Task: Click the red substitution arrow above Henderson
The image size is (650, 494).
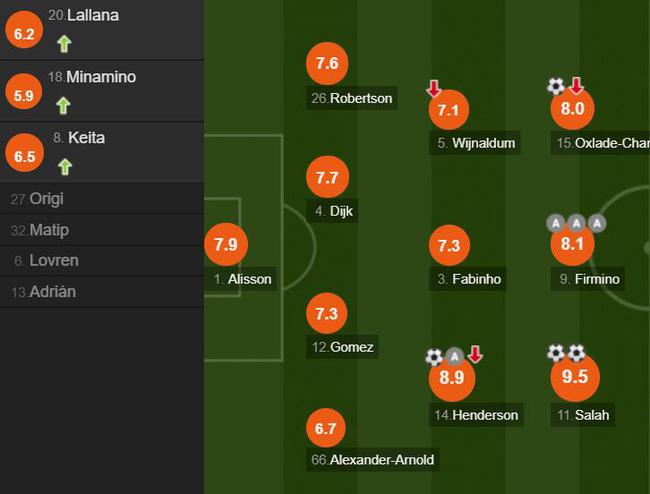Action: pyautogui.click(x=475, y=354)
